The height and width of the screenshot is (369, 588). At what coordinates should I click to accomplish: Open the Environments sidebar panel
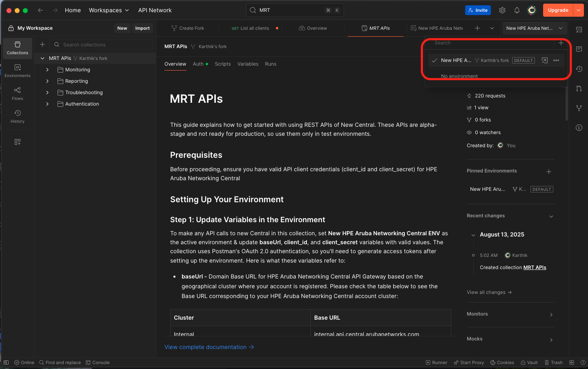18,71
